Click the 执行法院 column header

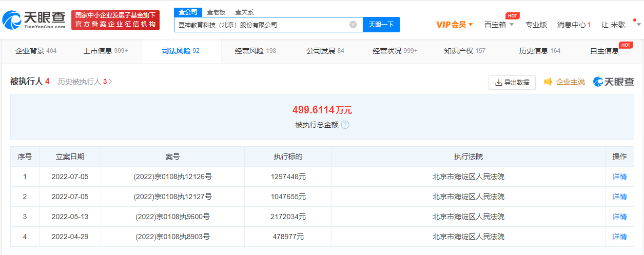click(468, 156)
